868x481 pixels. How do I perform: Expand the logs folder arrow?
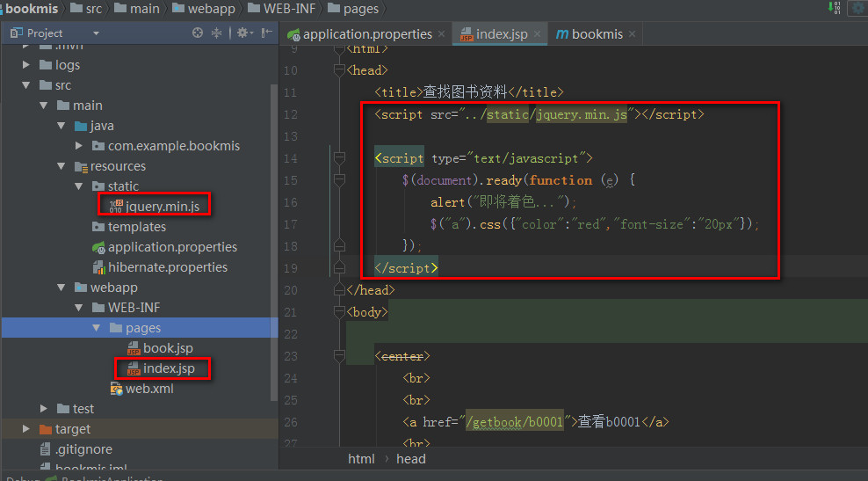(26, 65)
